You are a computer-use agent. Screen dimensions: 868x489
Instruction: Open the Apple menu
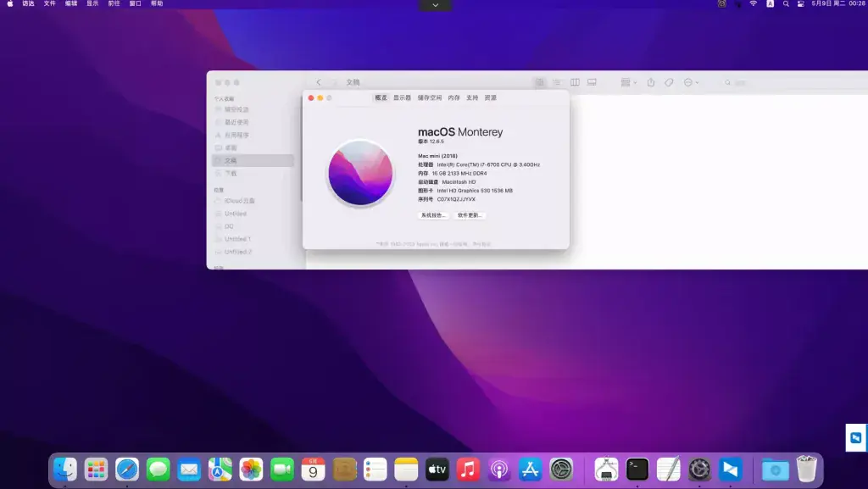[9, 3]
